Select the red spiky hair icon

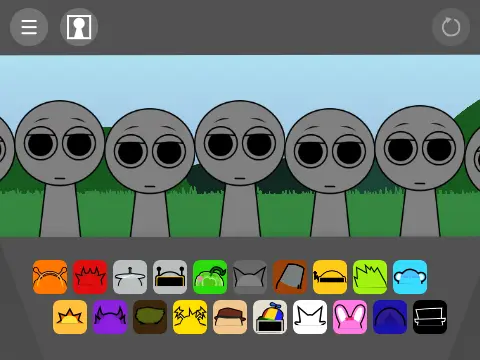coord(90,277)
